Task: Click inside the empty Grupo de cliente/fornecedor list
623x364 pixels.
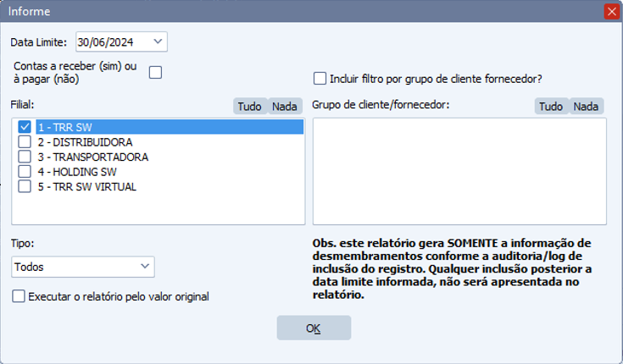Action: click(459, 171)
